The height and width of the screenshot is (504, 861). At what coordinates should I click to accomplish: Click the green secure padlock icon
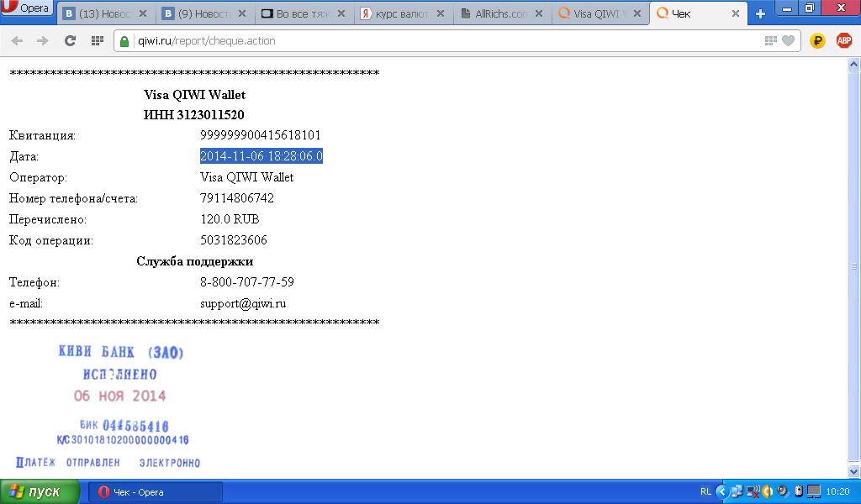point(124,41)
